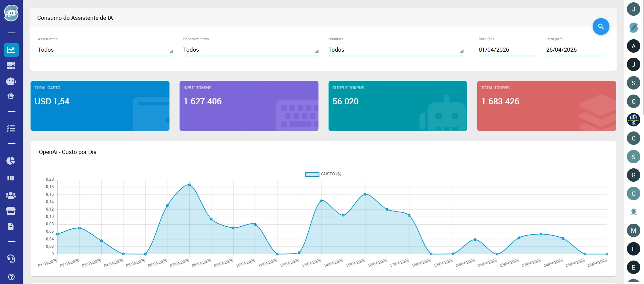Open the server stack sidebar icon
644x284 pixels.
11,65
